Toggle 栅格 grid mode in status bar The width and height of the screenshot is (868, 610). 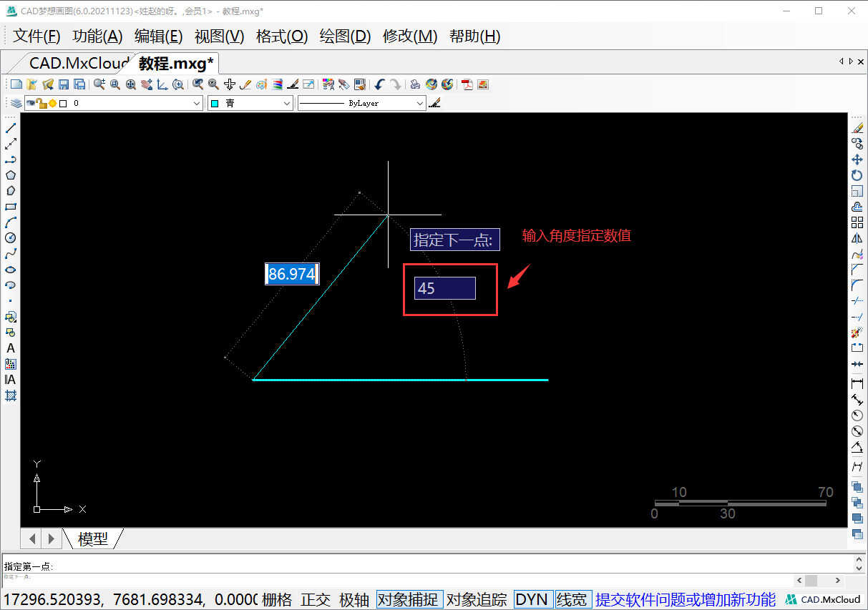[x=277, y=599]
